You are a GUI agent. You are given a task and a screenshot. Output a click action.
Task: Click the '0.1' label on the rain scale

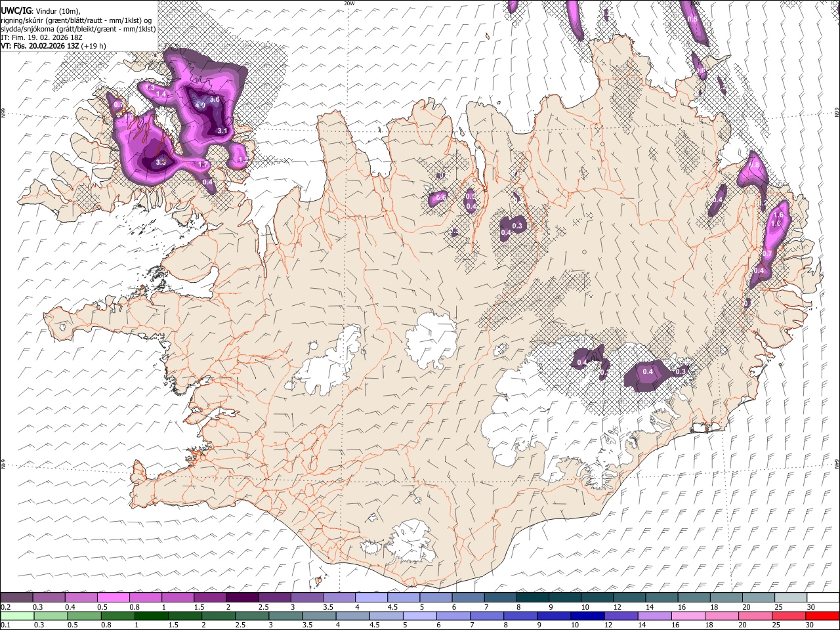tap(5, 625)
